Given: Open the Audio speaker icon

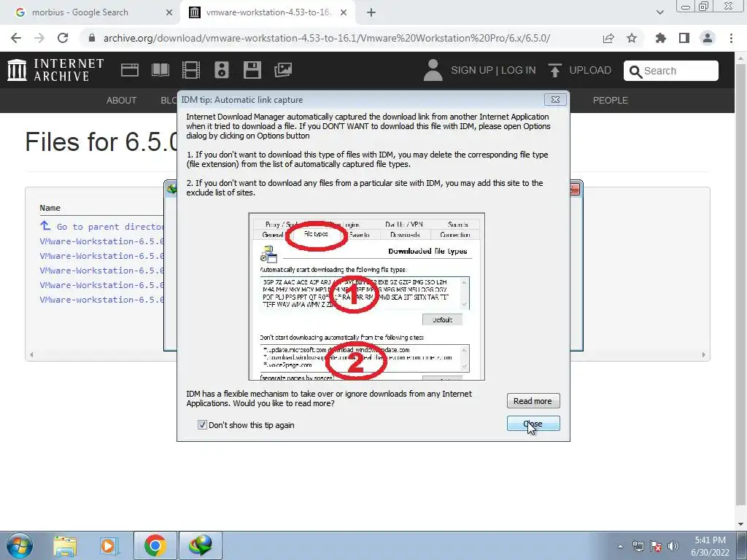Looking at the screenshot, I should pyautogui.click(x=222, y=70).
